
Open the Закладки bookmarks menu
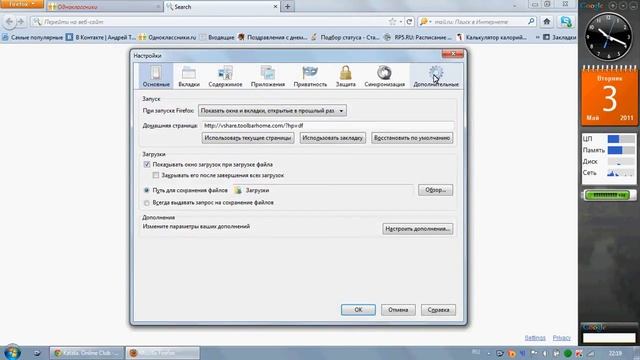[559, 37]
